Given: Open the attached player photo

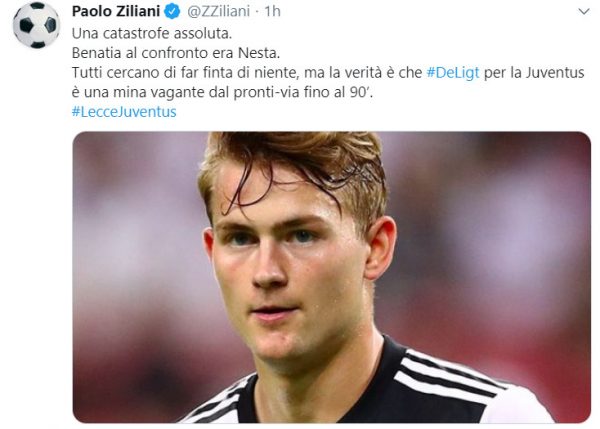Looking at the screenshot, I should coord(331,277).
